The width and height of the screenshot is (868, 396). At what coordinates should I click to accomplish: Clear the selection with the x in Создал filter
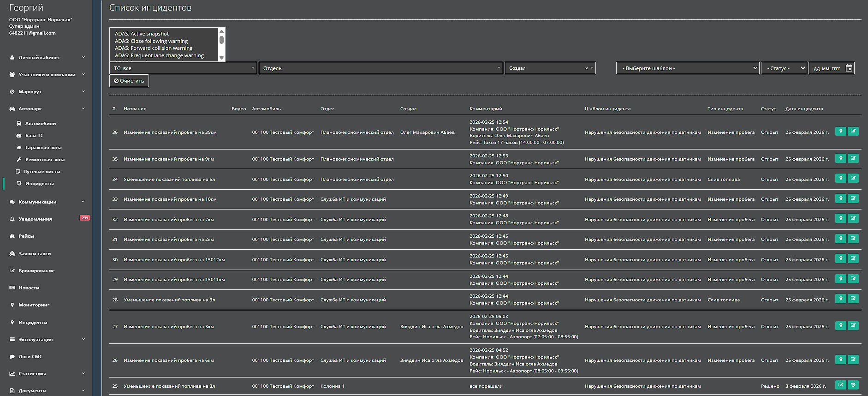click(x=586, y=68)
